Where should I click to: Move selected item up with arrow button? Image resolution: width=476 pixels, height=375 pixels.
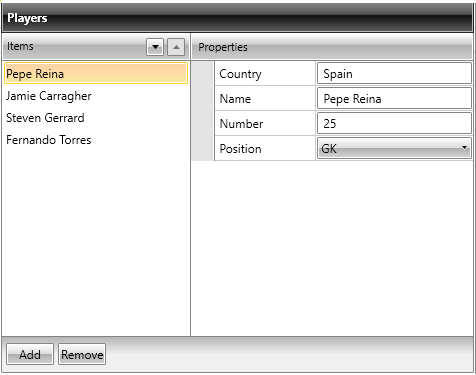[x=176, y=47]
